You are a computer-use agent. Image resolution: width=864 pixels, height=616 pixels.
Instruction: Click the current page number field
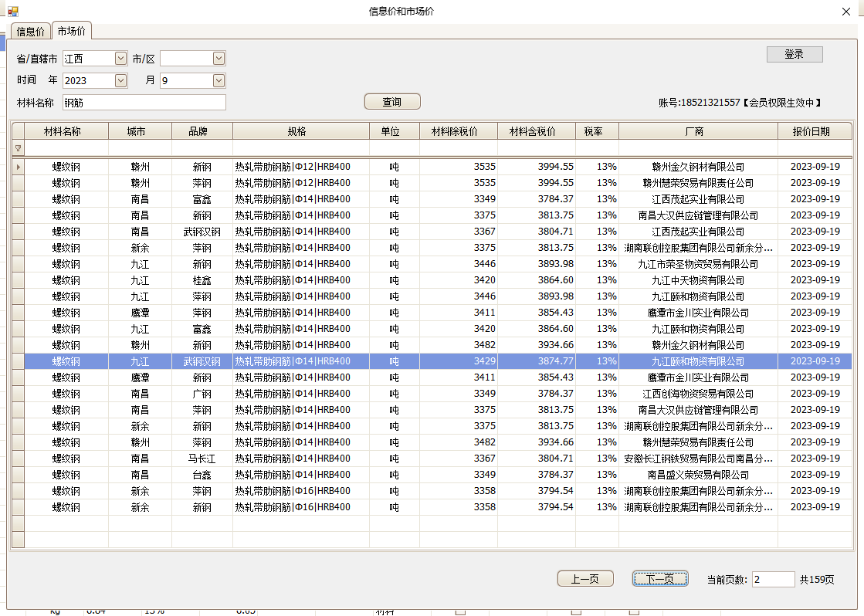[x=773, y=580]
